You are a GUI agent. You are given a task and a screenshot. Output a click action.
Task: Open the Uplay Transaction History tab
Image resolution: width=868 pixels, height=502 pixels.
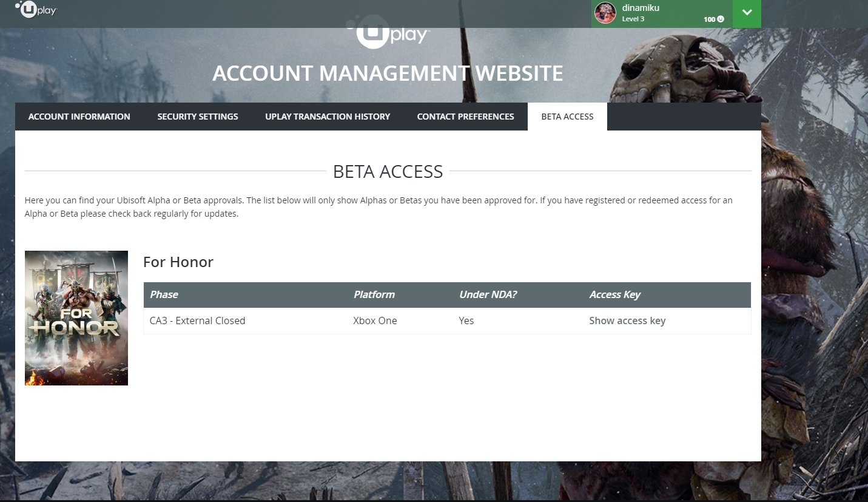pyautogui.click(x=328, y=117)
